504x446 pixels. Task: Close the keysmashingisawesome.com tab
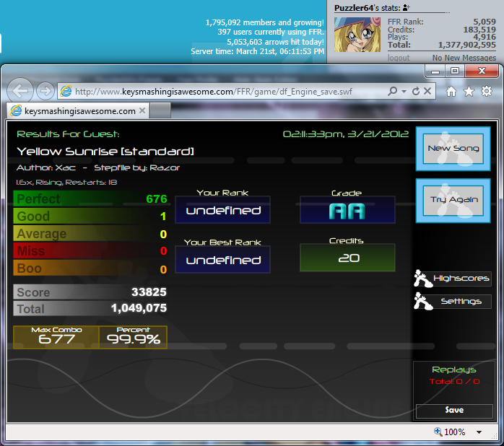point(142,110)
